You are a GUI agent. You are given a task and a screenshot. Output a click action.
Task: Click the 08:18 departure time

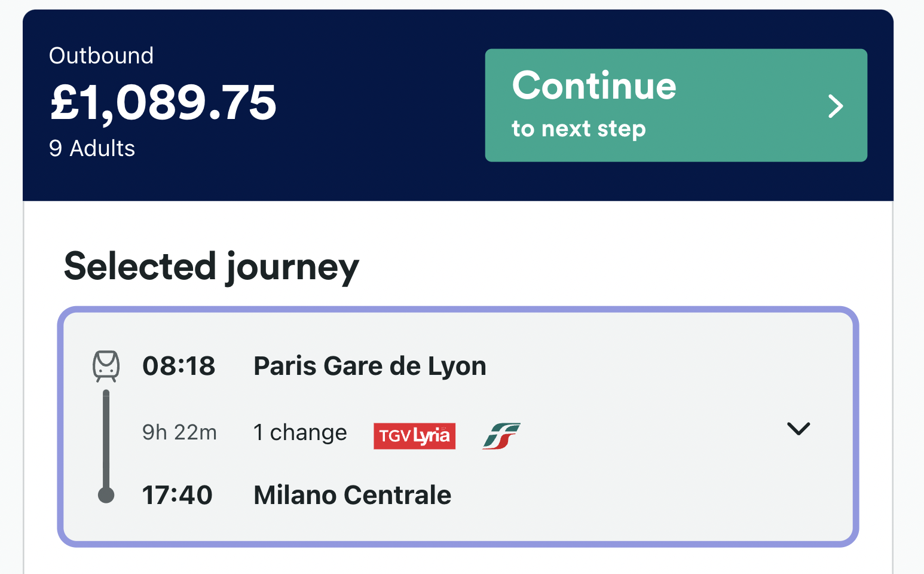coord(179,366)
